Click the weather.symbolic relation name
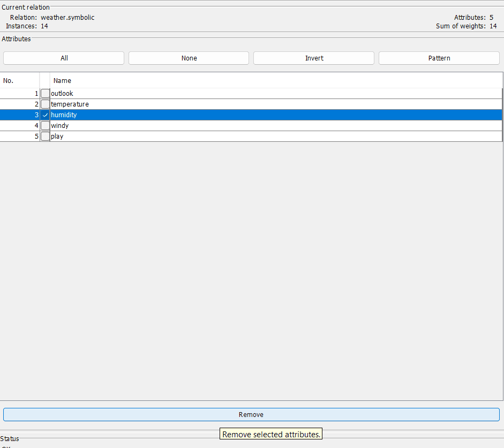This screenshot has height=448, width=504. [x=67, y=18]
